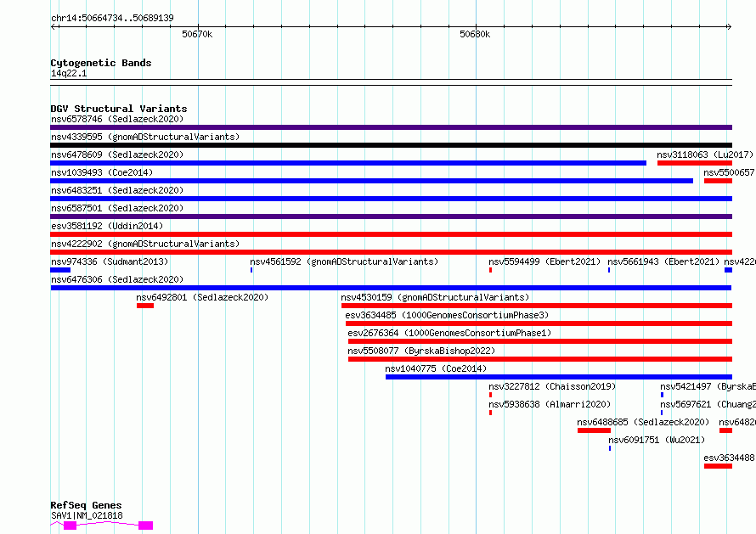Select nsv974336 (Sudmant2013) variant label
Image resolution: width=756 pixels, height=534 pixels.
pos(110,261)
